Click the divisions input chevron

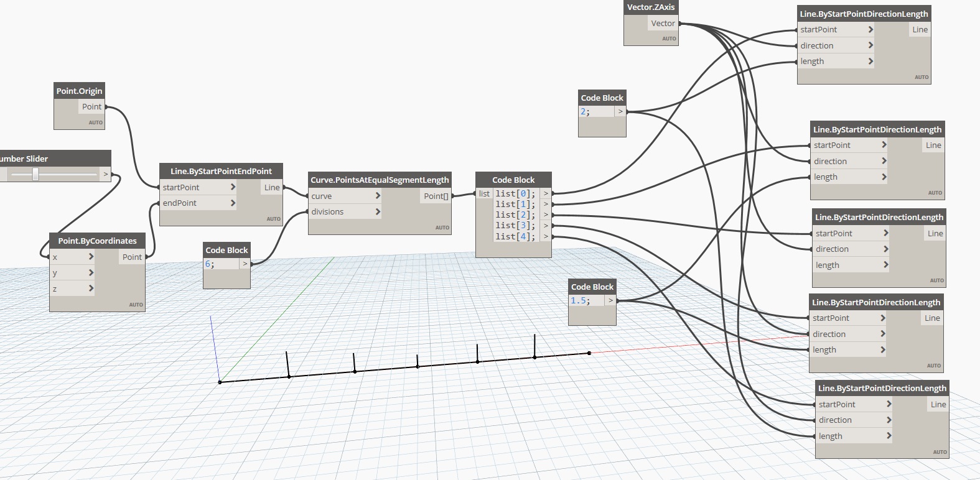pos(378,212)
